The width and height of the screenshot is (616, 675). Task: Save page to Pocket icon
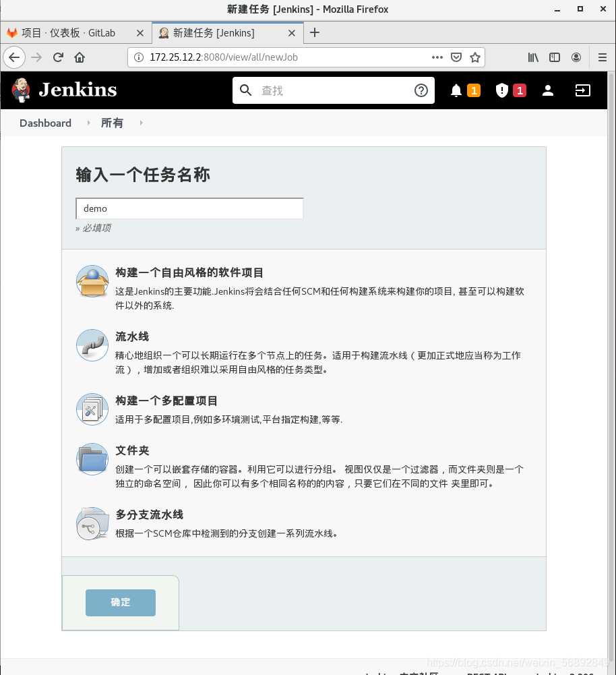coord(456,57)
